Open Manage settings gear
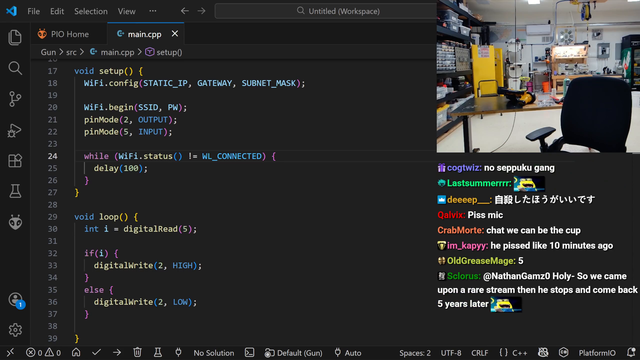The width and height of the screenshot is (640, 360). point(15,330)
